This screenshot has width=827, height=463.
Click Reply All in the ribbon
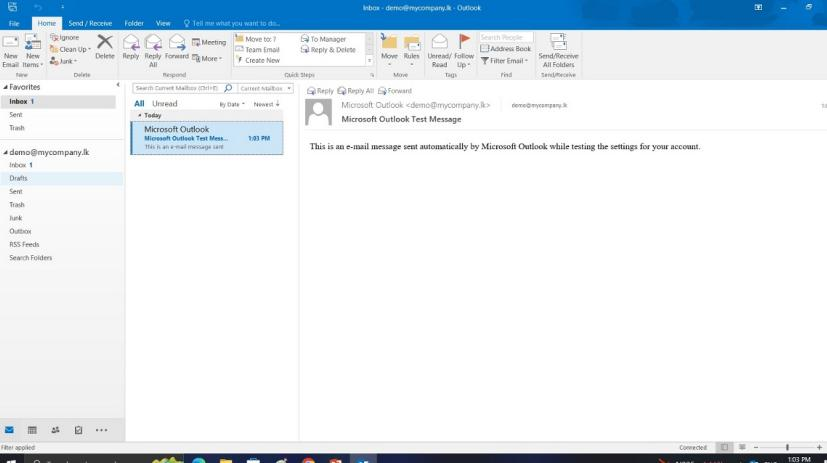(153, 51)
